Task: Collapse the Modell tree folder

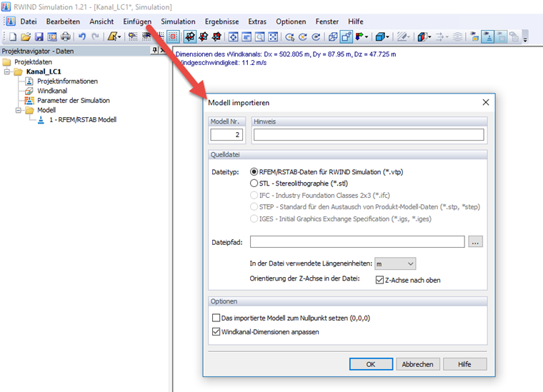Action: (19, 111)
